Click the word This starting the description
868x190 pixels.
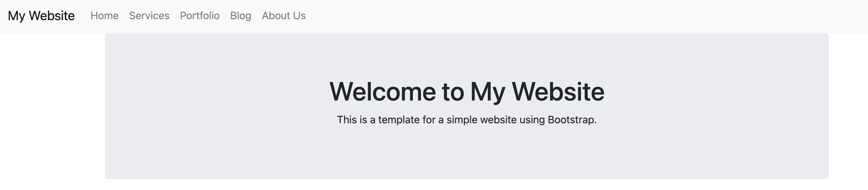point(347,120)
